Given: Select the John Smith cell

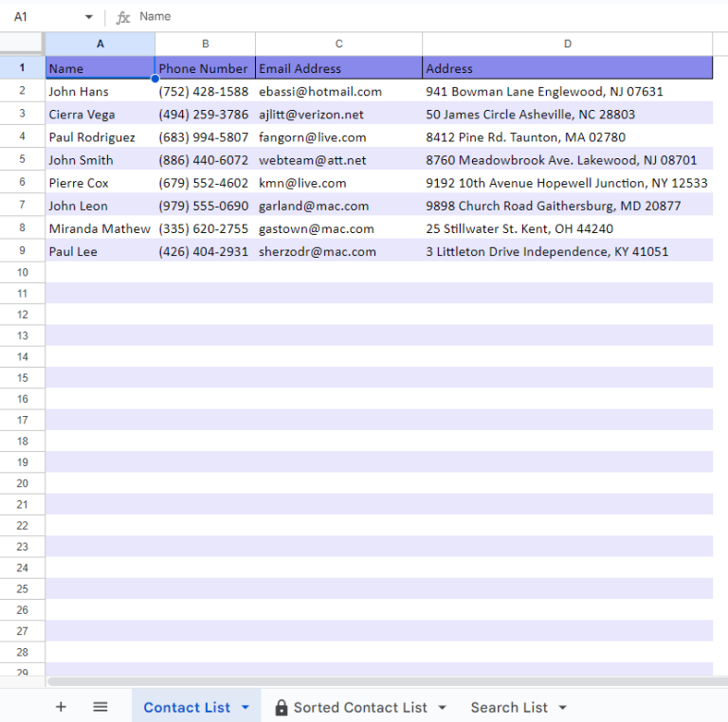Looking at the screenshot, I should (100, 159).
